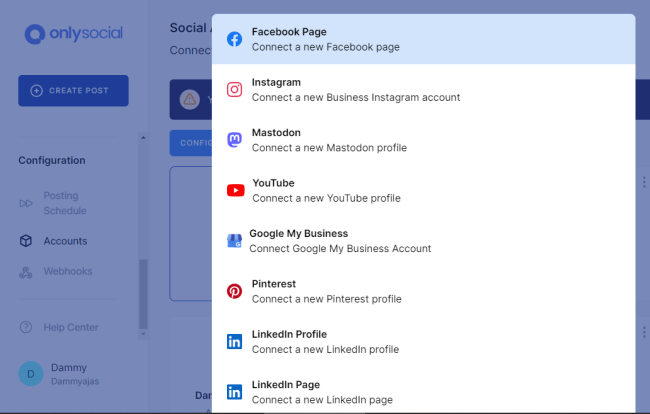Image resolution: width=650 pixels, height=414 pixels.
Task: Click the YouTube logo icon
Action: 235,190
